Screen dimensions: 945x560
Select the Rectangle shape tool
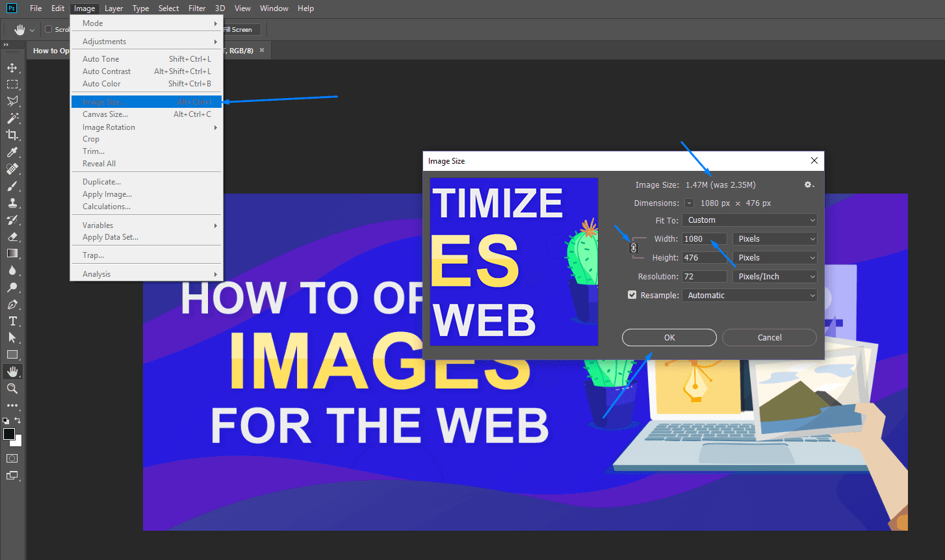coord(12,355)
